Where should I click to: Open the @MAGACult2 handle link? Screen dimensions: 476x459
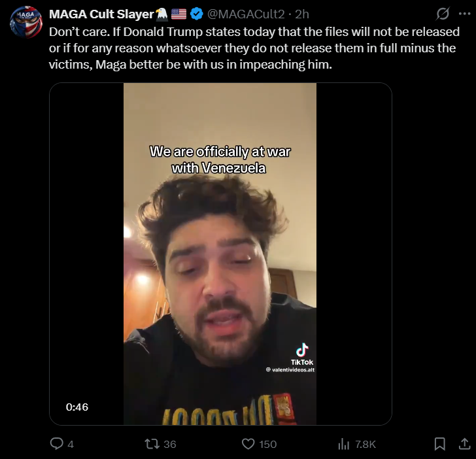click(x=246, y=14)
